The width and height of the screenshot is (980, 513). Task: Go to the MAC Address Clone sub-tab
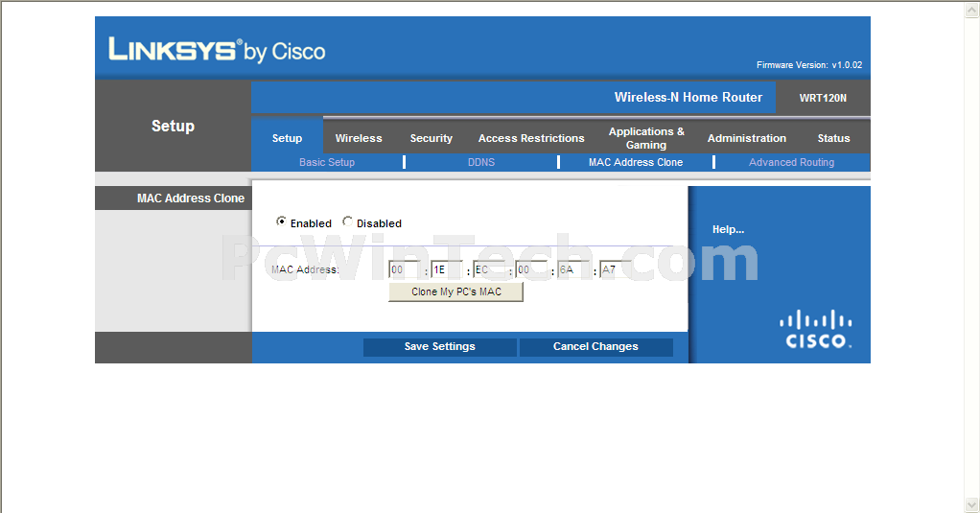click(x=636, y=162)
